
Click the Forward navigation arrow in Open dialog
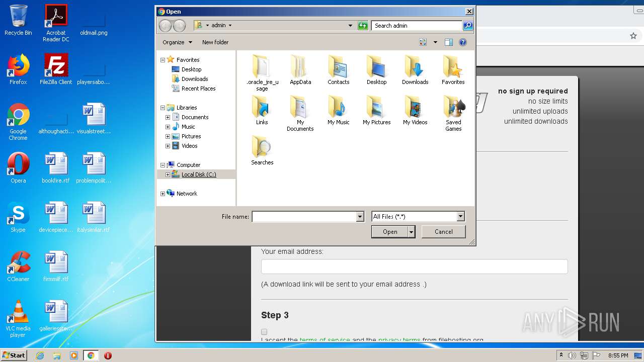click(x=179, y=25)
